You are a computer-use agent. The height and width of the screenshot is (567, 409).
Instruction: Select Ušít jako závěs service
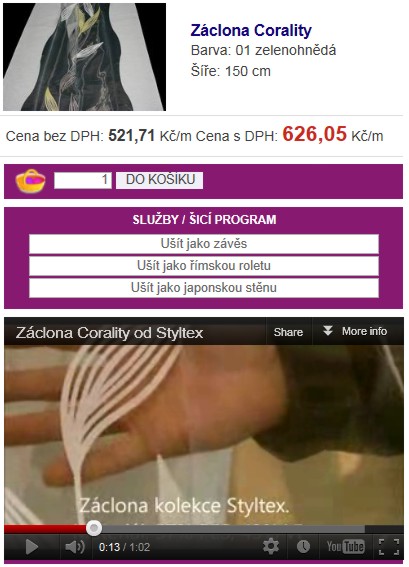click(204, 244)
